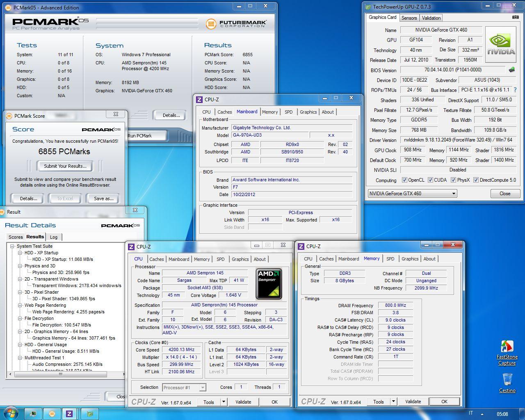The height and width of the screenshot is (420, 525).
Task: Click title-bar Z icon of CPU-Z Memory window
Action: (x=301, y=246)
